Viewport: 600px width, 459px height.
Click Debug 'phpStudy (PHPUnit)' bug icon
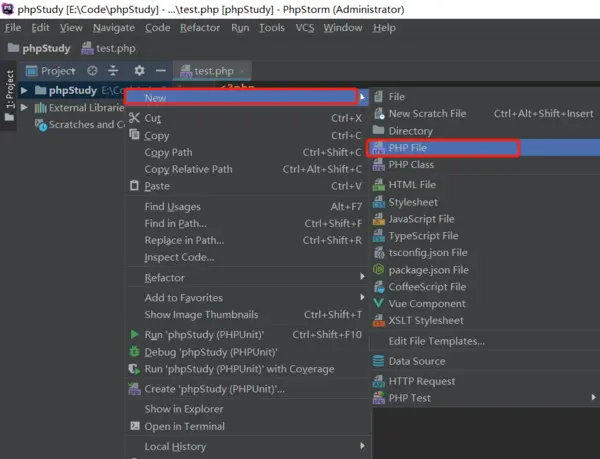tap(134, 352)
